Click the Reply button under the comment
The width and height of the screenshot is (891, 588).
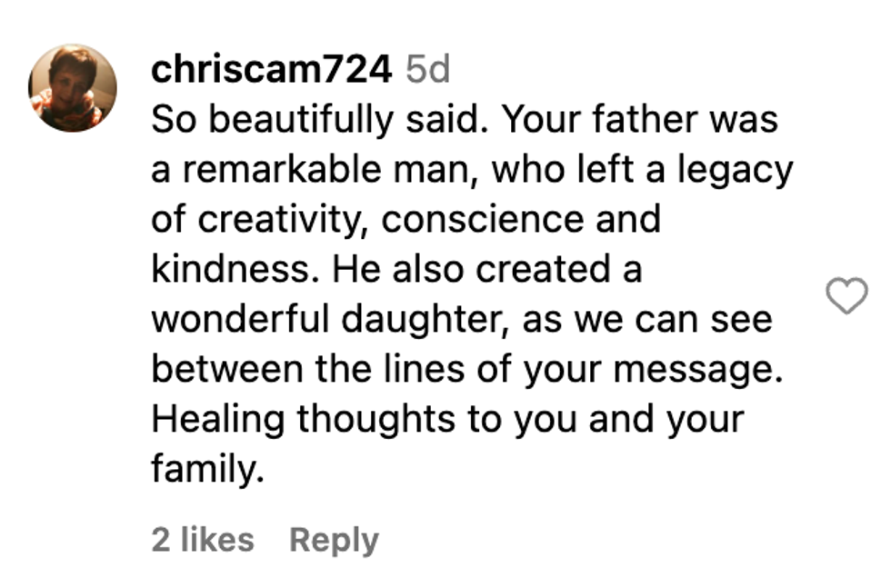[334, 540]
